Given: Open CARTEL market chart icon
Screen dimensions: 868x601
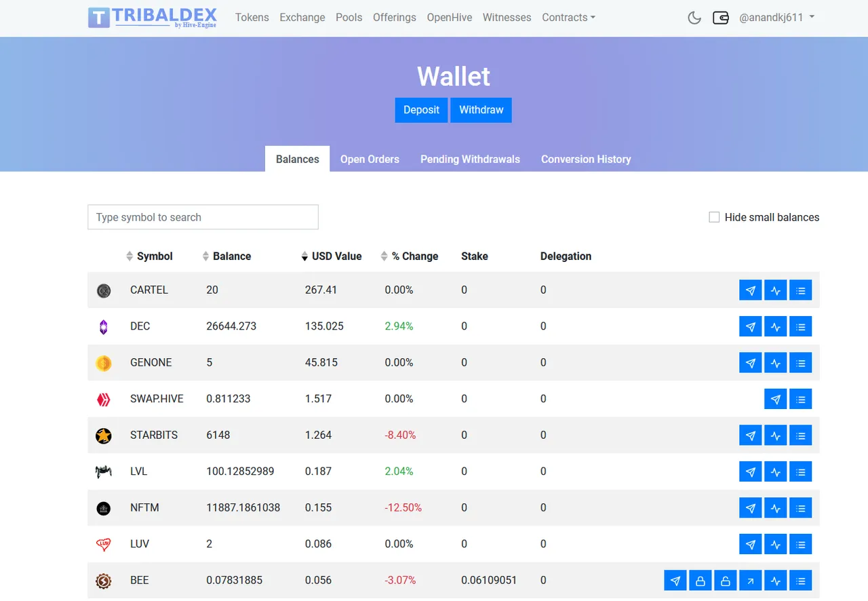Looking at the screenshot, I should (x=776, y=290).
